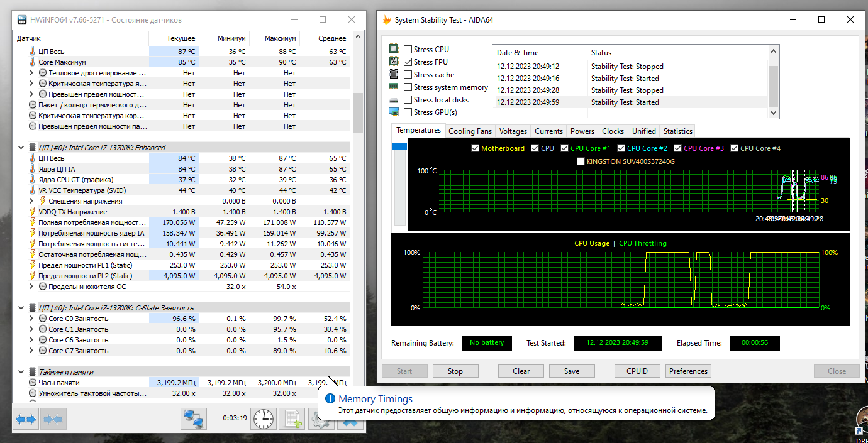
Task: Click the Date & Time column header in AIDA64 log
Action: 540,53
